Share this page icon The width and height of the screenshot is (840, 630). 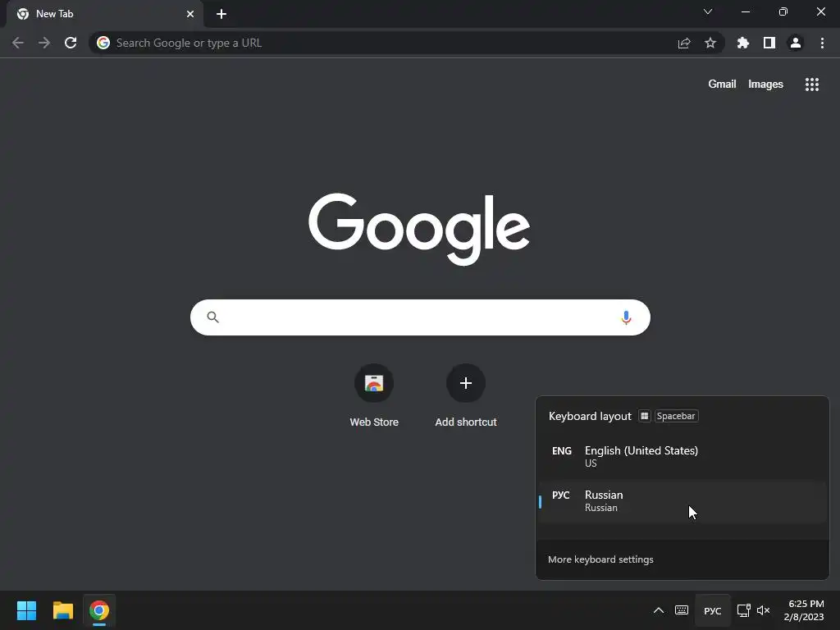point(684,43)
